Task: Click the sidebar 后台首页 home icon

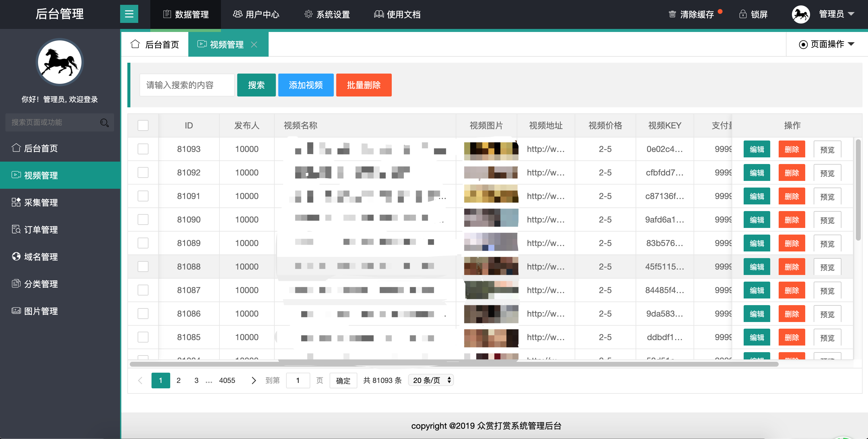Action: click(x=16, y=148)
